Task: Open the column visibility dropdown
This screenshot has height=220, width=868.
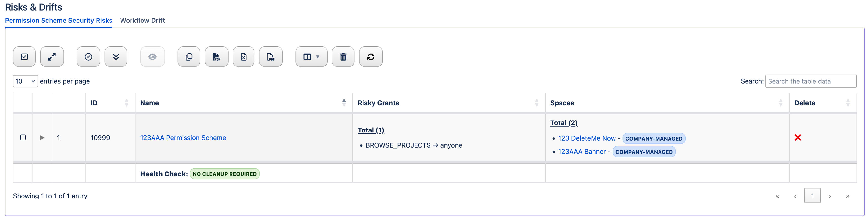Action: coord(311,57)
